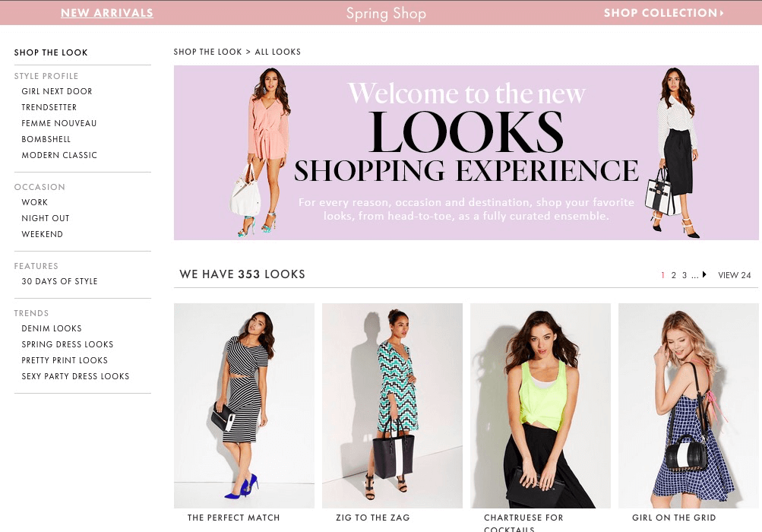Open 30 Days of Style feature
Screen dimensions: 762x532
(60, 281)
